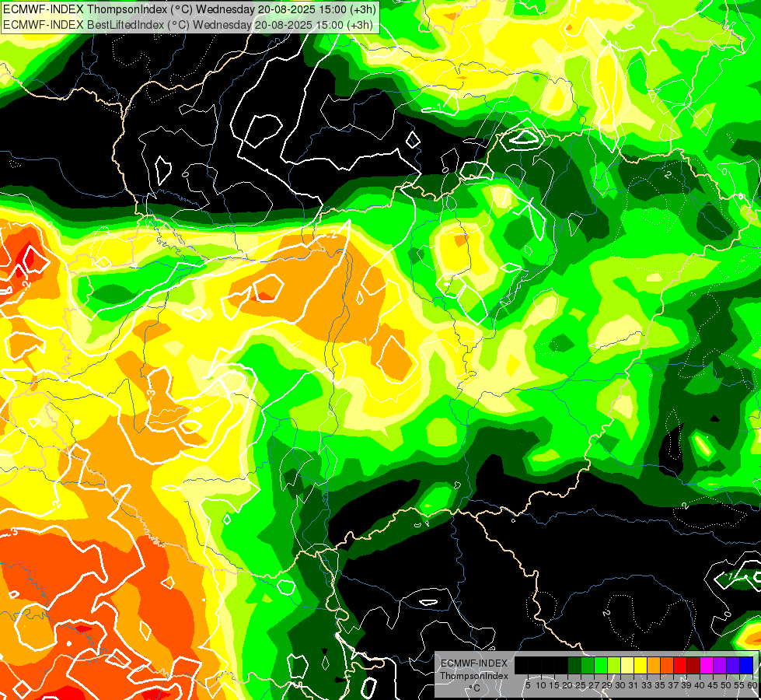Click the BestLiftedIndex title line at top

[188, 25]
